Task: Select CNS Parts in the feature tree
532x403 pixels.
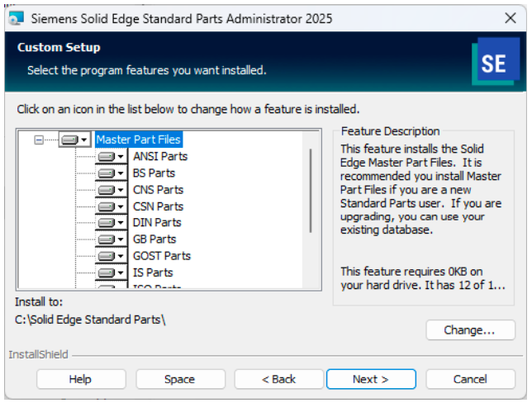Action: 158,190
